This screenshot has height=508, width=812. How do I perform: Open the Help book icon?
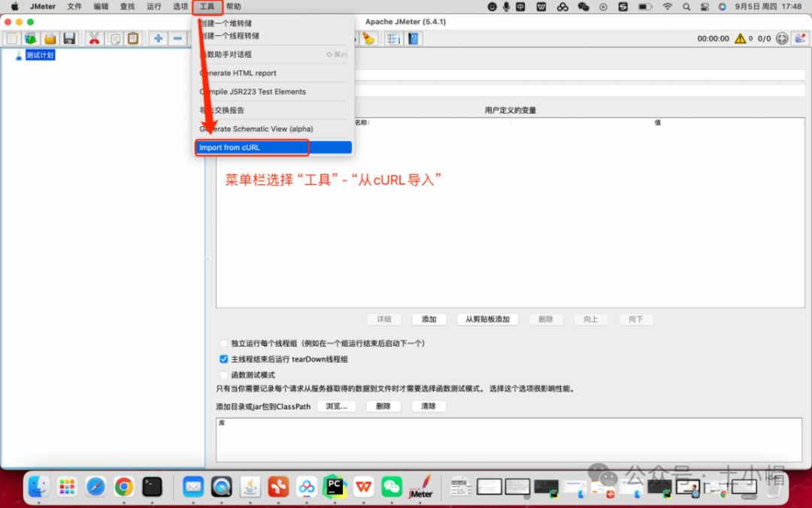(x=414, y=38)
